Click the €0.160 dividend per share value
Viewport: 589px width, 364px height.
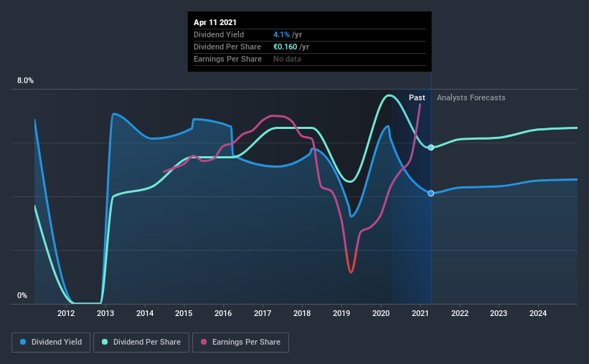[x=285, y=47]
